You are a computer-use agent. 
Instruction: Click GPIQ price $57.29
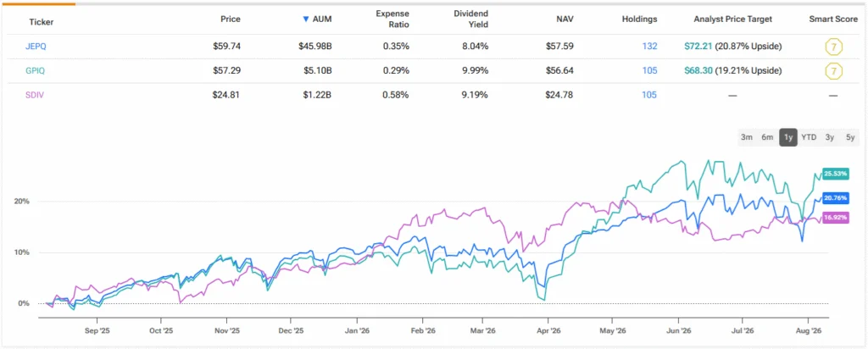coord(227,71)
